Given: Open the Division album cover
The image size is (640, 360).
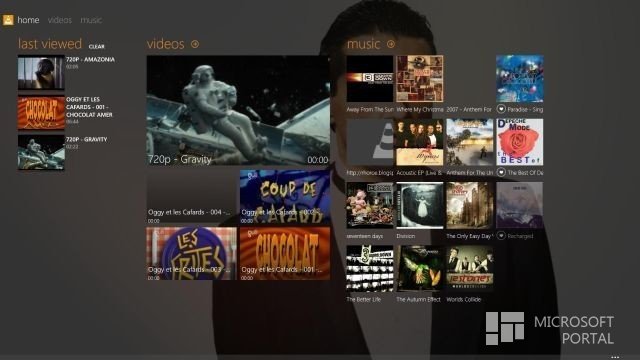Looking at the screenshot, I should point(420,205).
